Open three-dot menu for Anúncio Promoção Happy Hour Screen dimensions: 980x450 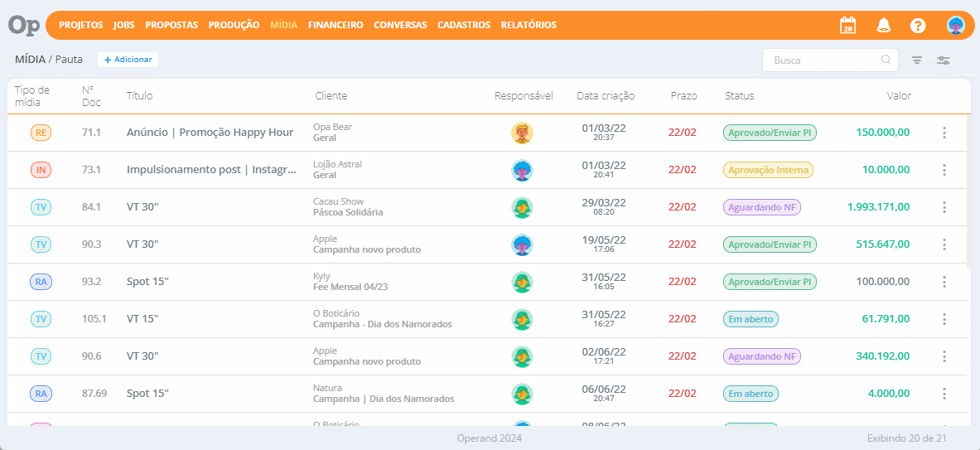pos(944,133)
